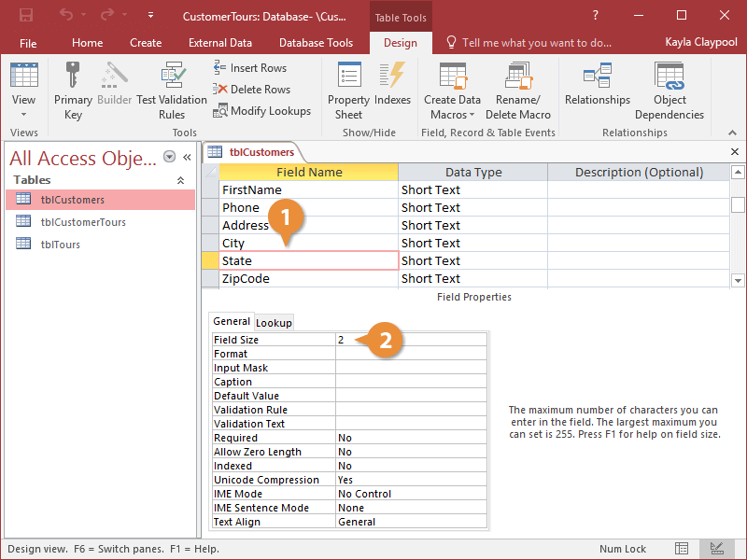Click the Object Dependencies icon

pos(669,79)
